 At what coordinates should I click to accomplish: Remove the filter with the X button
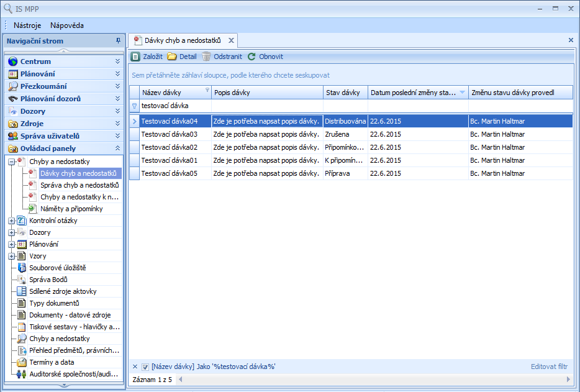coord(135,367)
